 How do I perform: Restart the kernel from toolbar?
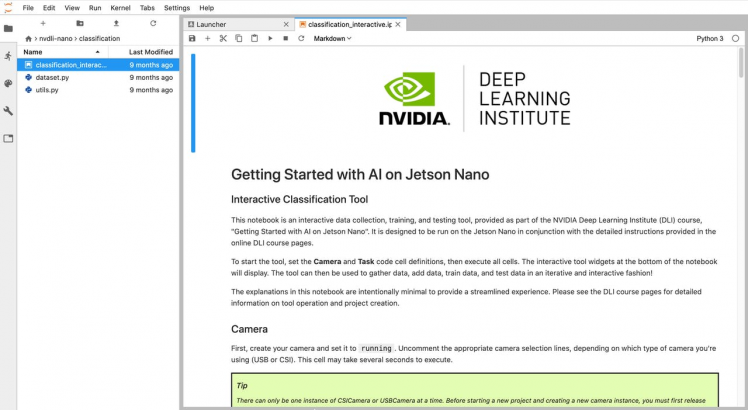(x=301, y=38)
